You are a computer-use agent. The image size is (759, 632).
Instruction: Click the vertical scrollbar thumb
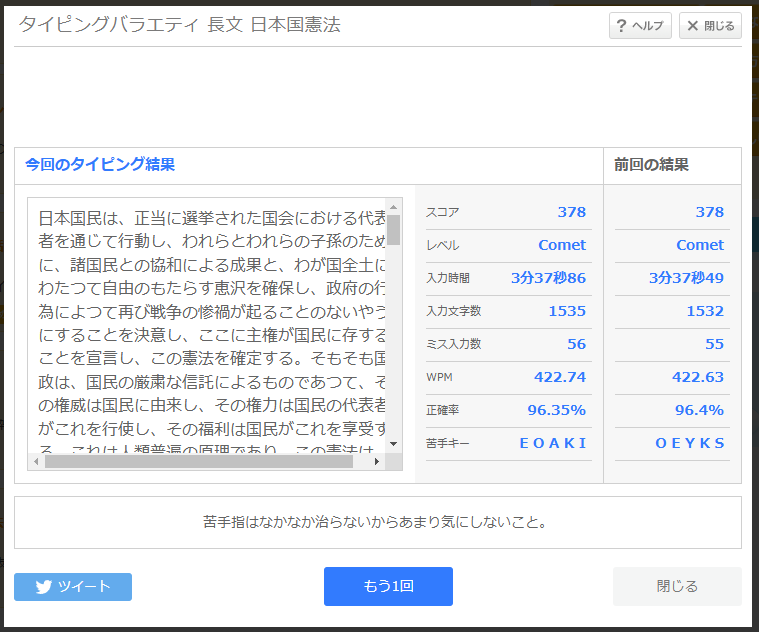[x=393, y=230]
